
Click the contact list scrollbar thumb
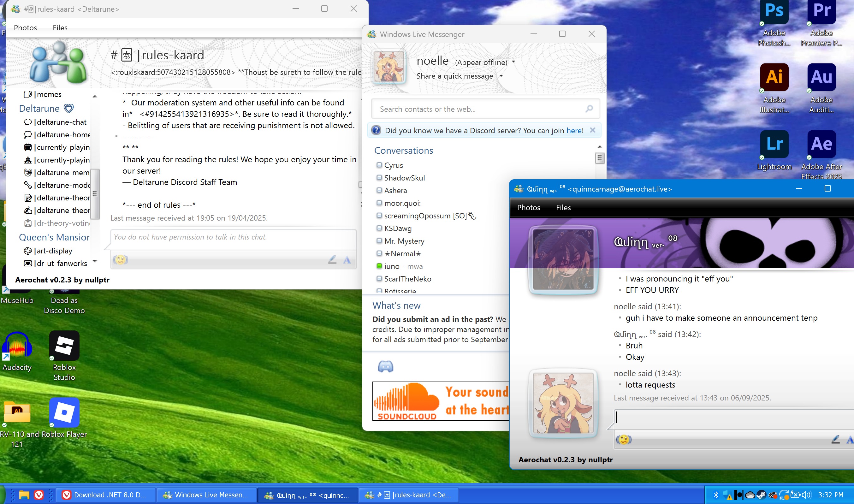600,158
